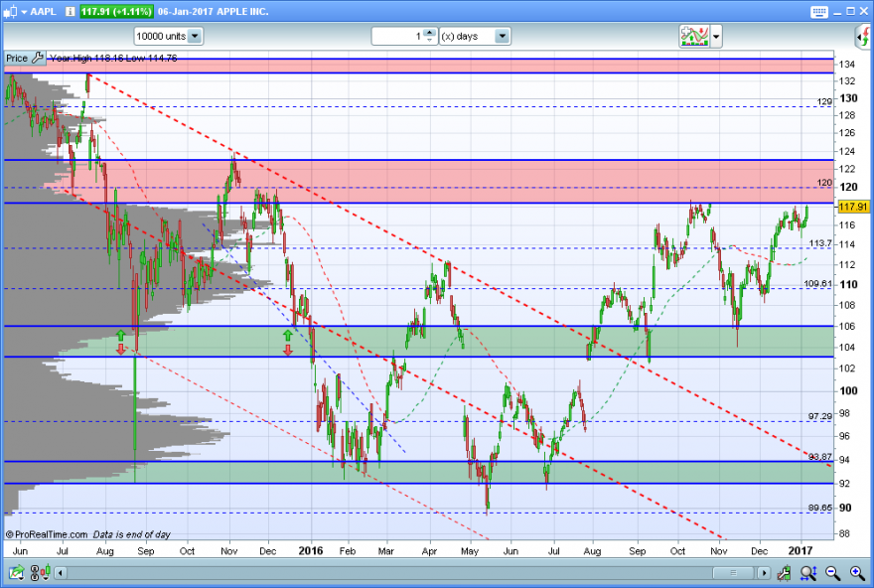Viewport: 874px width, 588px height.
Task: Open the 10000 units dropdown
Action: point(168,36)
